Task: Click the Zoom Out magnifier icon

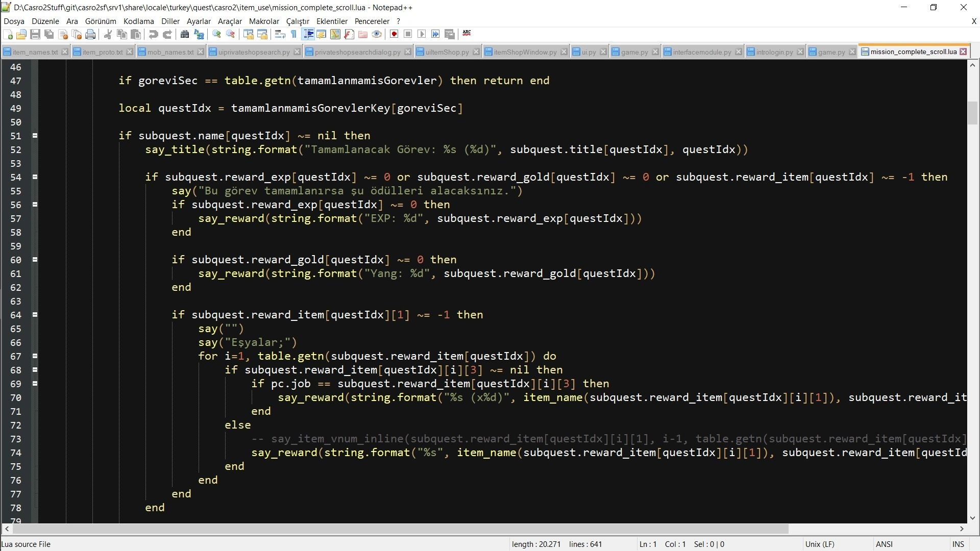Action: click(231, 34)
